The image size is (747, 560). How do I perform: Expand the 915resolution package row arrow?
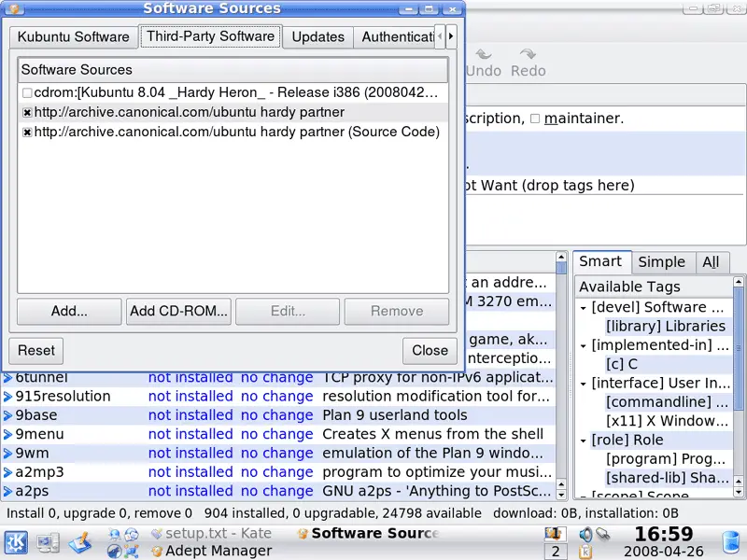pyautogui.click(x=7, y=396)
